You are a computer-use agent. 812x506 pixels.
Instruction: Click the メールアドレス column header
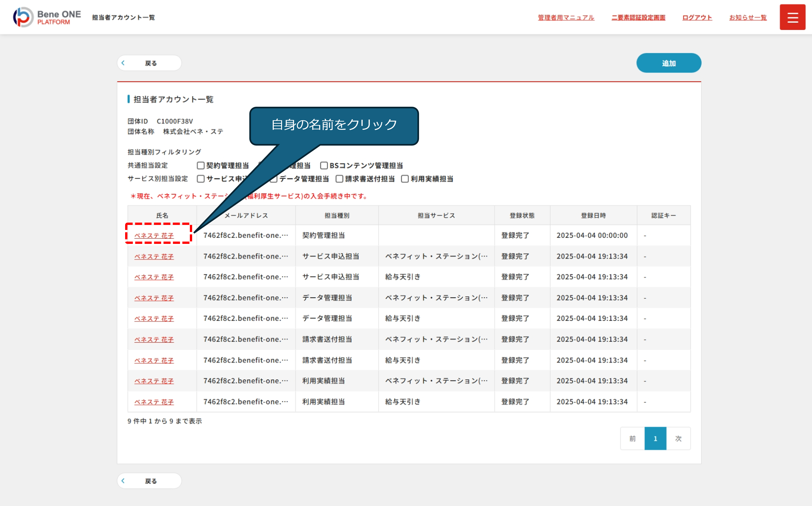coord(246,216)
